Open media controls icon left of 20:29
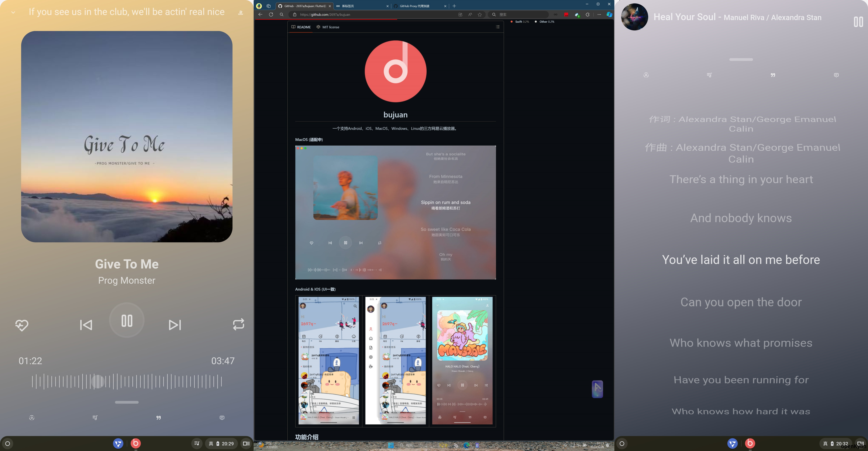This screenshot has height=451, width=868. coord(197,444)
